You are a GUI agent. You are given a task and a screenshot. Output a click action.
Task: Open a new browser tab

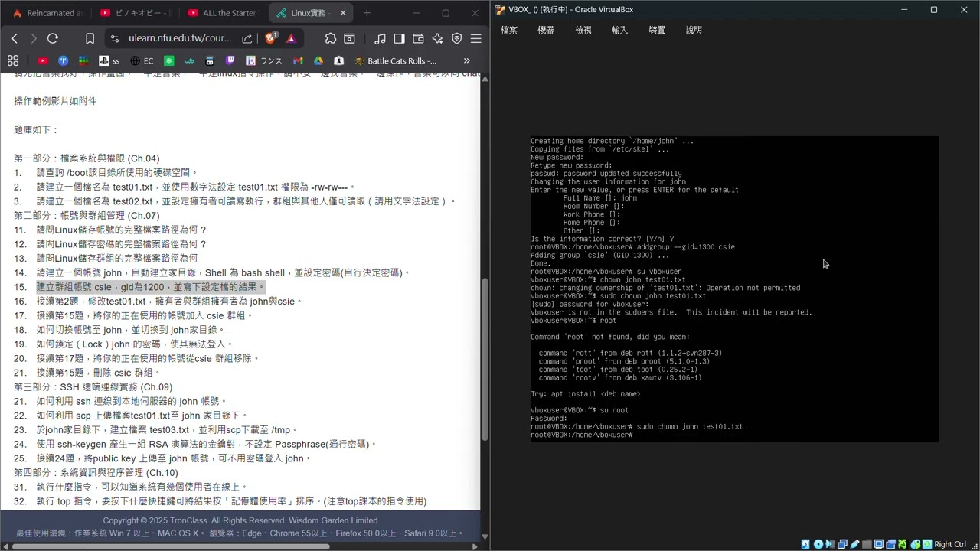point(367,13)
